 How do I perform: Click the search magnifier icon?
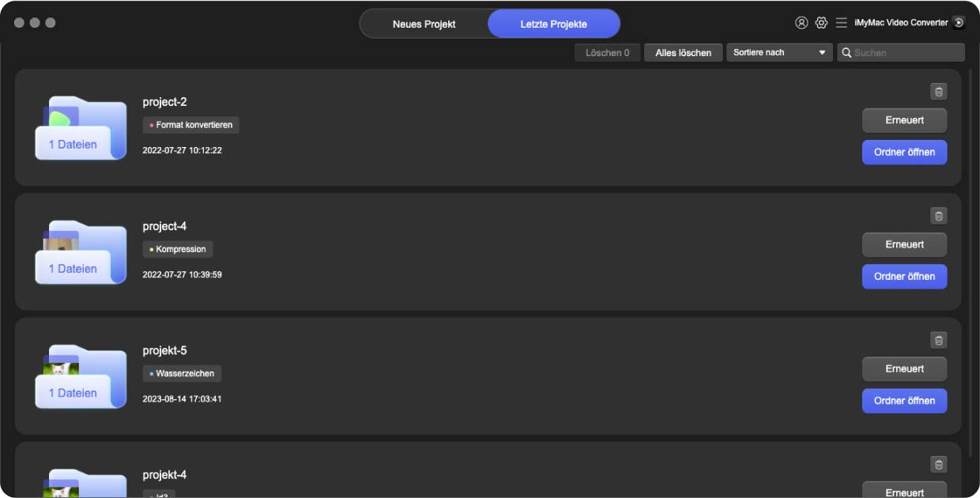[846, 53]
